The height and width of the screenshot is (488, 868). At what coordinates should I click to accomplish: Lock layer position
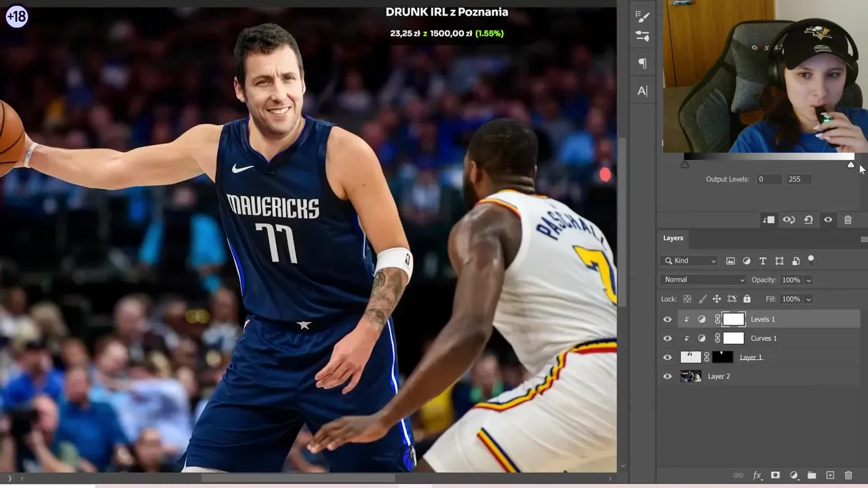717,299
